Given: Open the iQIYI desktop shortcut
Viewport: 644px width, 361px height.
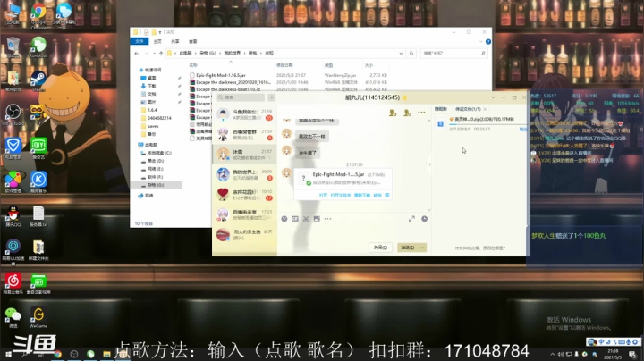Looking at the screenshot, I should (38, 148).
